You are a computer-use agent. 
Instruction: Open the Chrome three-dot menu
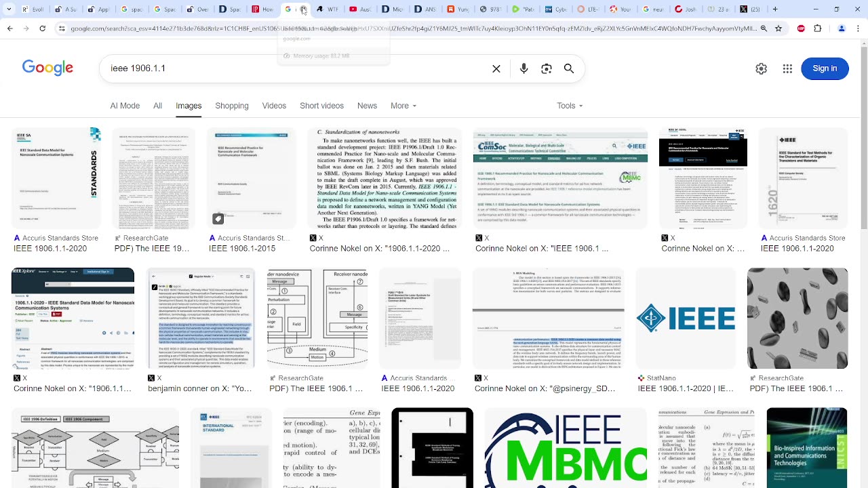pos(859,29)
